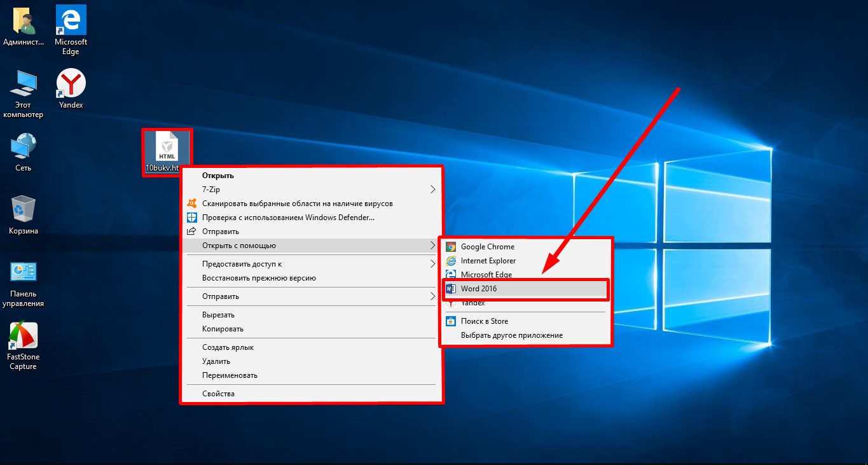Open with Microsoft Edge

[525, 275]
